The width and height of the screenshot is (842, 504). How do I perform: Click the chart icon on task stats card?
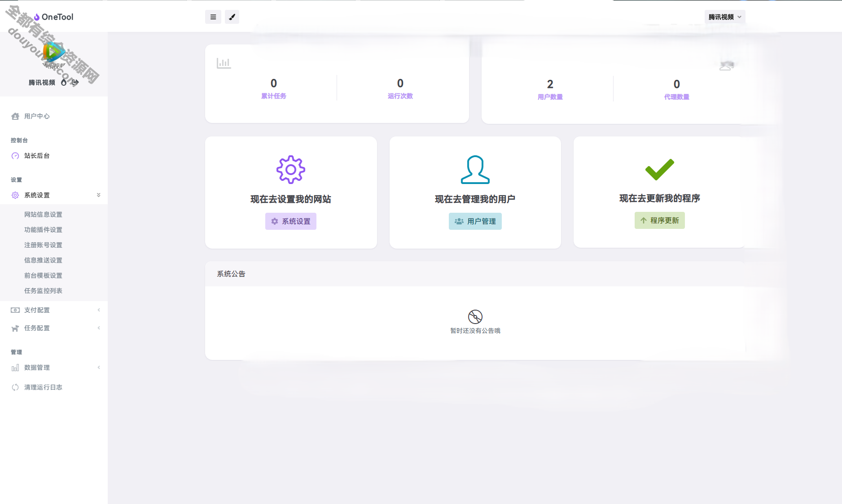(224, 63)
